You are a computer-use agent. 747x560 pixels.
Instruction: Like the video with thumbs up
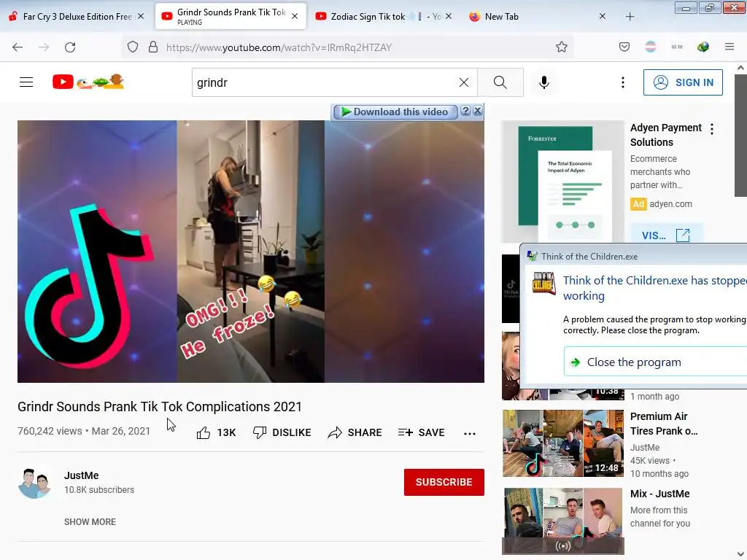point(204,432)
